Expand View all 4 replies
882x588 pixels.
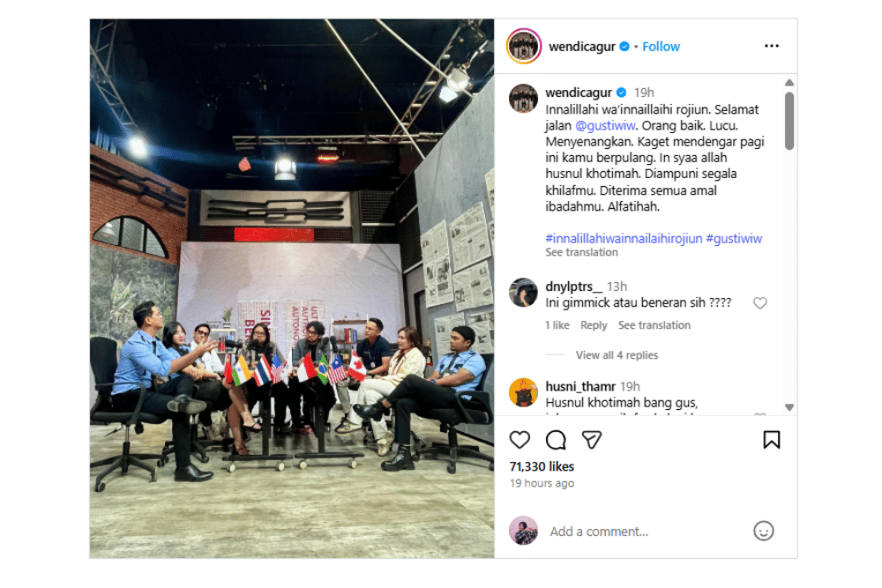pos(617,354)
